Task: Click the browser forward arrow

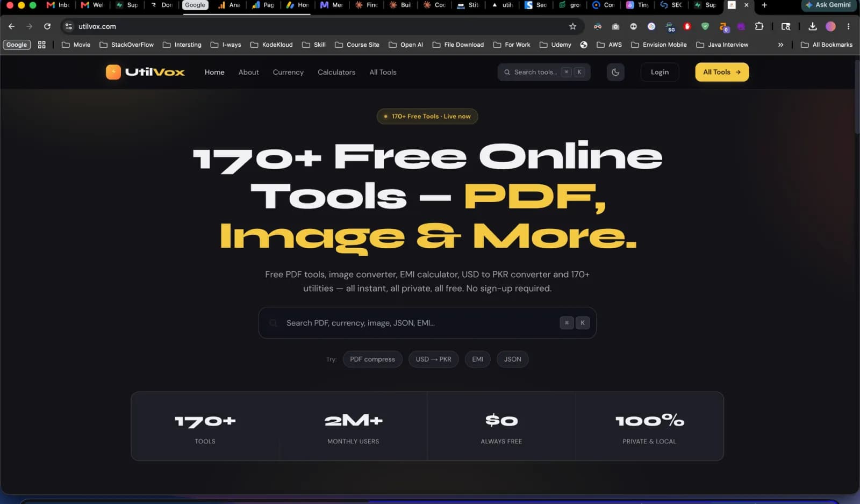Action: pos(29,26)
